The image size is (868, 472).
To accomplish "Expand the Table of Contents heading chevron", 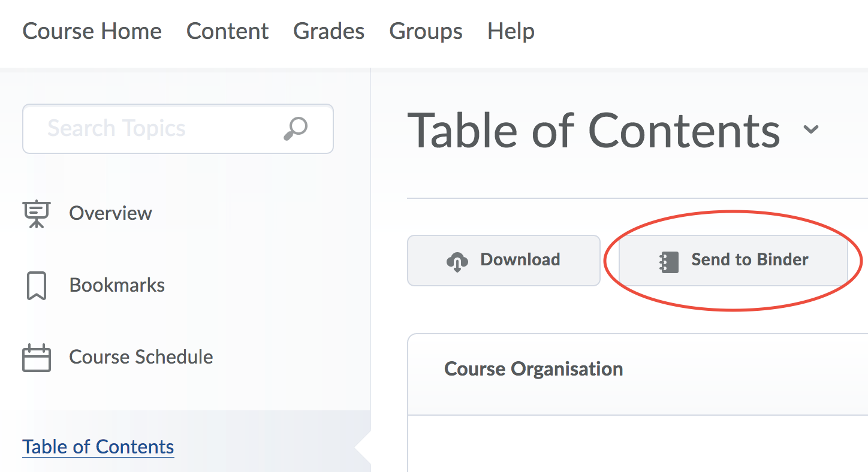I will 811,129.
